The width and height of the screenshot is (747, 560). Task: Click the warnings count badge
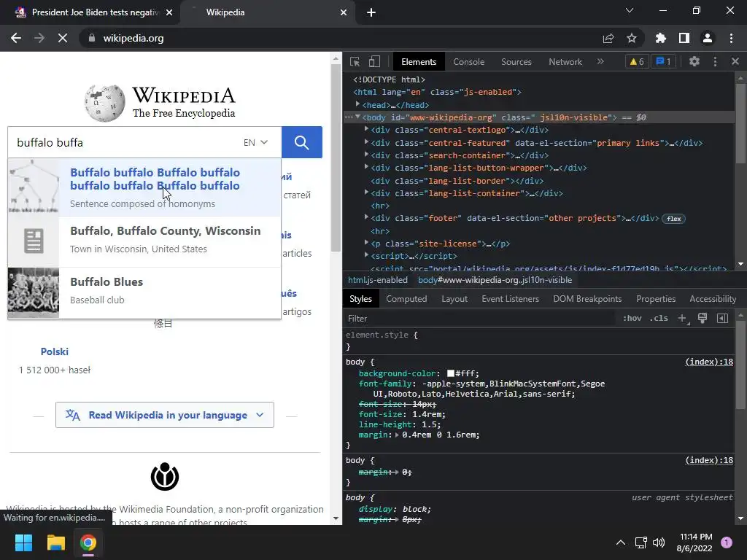tap(637, 61)
